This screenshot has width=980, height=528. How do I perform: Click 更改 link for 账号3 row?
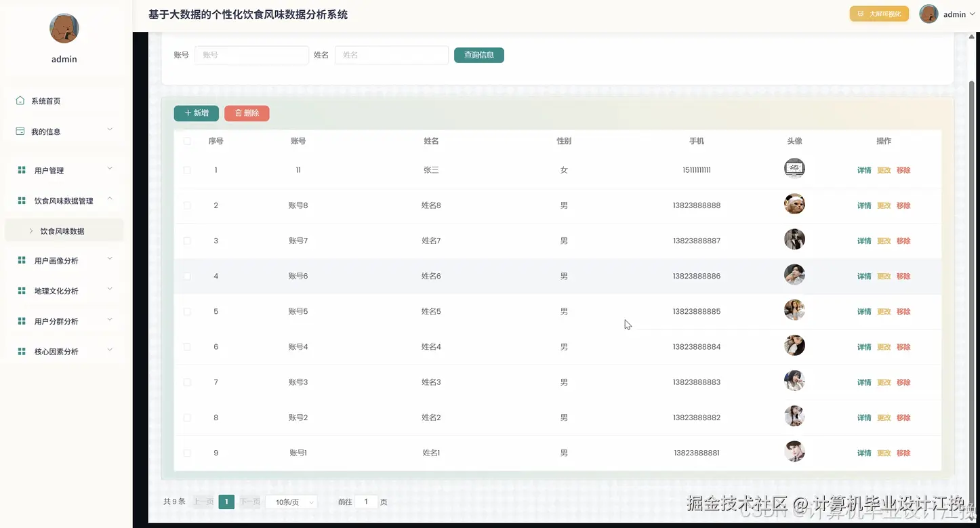[884, 382]
